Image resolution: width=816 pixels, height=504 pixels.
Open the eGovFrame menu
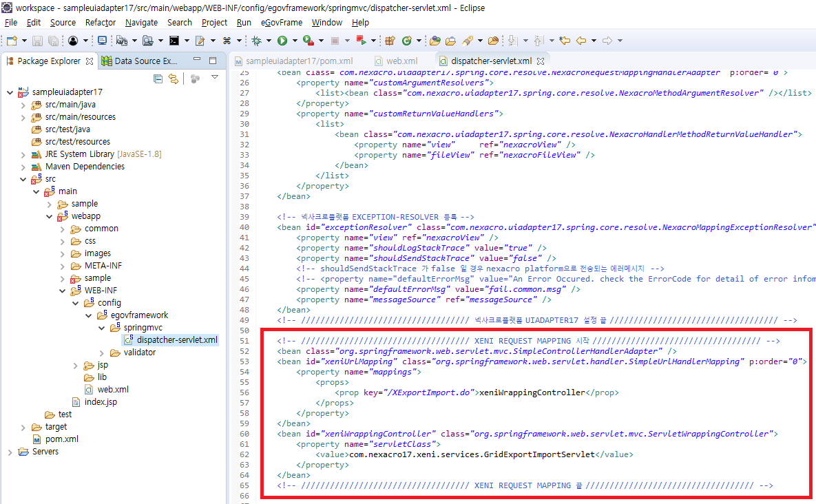coord(281,23)
